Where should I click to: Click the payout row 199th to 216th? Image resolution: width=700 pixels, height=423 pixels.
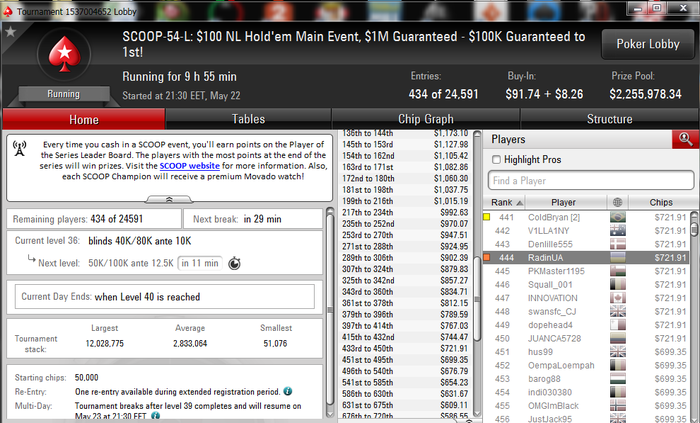click(405, 201)
